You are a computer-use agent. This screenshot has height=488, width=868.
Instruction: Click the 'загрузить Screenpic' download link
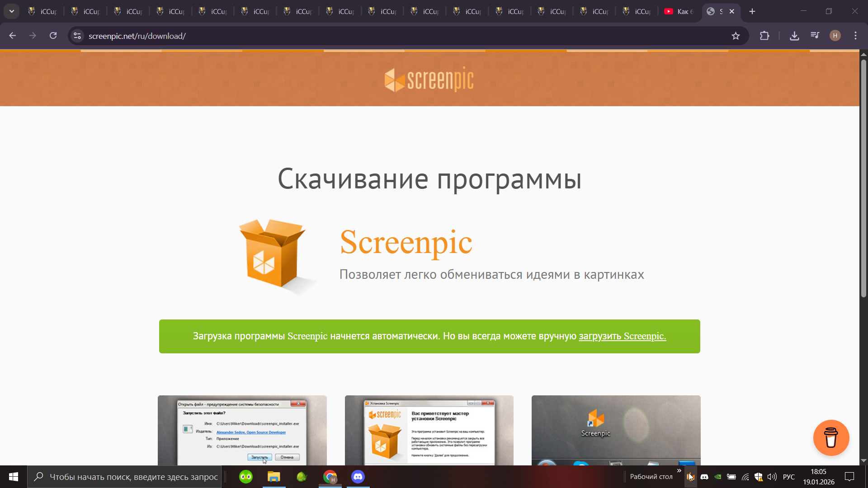622,336
